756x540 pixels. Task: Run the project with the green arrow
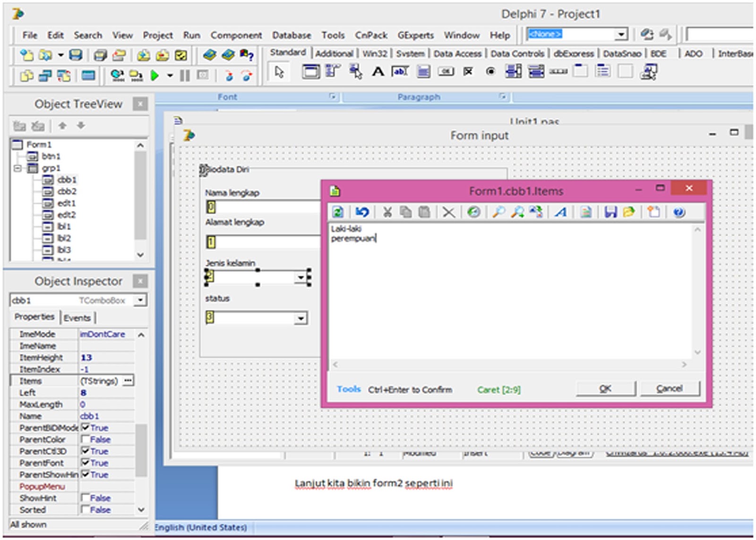pos(155,76)
